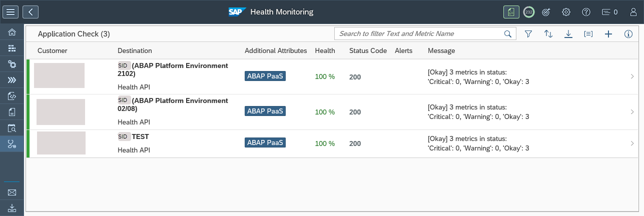Go to Home in the left sidebar
Viewport: 644px width, 216px height.
pos(12,32)
